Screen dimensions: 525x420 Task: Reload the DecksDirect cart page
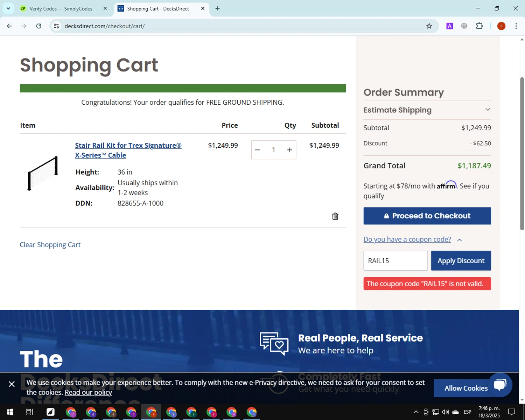pos(39,26)
